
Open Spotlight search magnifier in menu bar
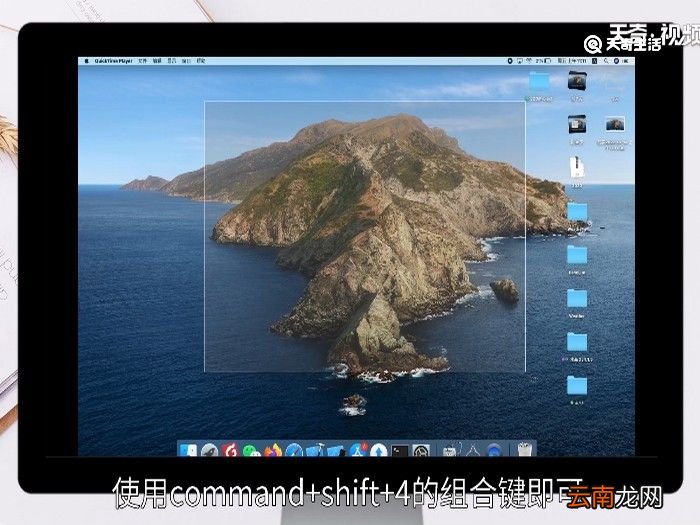606,61
